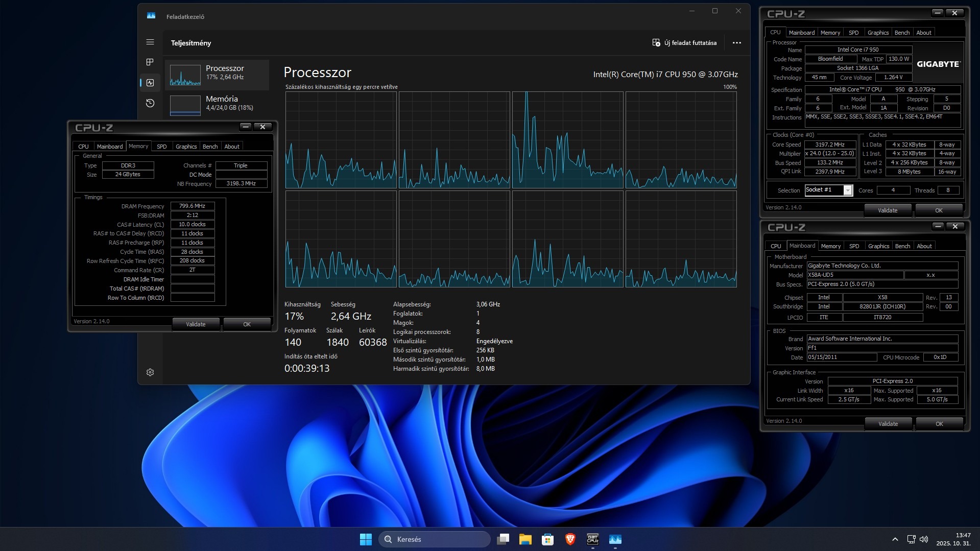Click the GIGABYTE logo in CPU-Z
Viewport: 980px width, 551px height.
(x=939, y=64)
